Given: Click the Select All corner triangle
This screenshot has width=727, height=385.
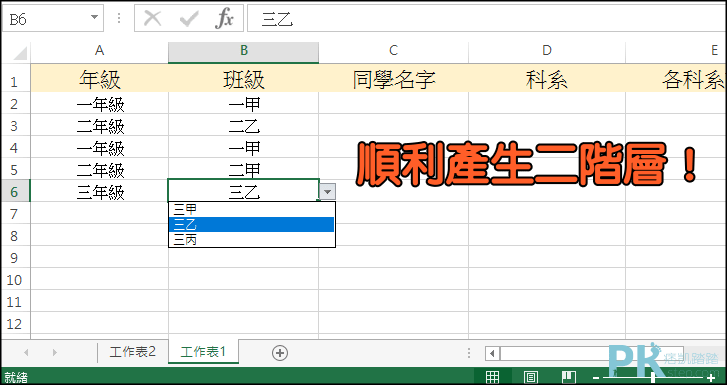Looking at the screenshot, I should click(x=19, y=53).
